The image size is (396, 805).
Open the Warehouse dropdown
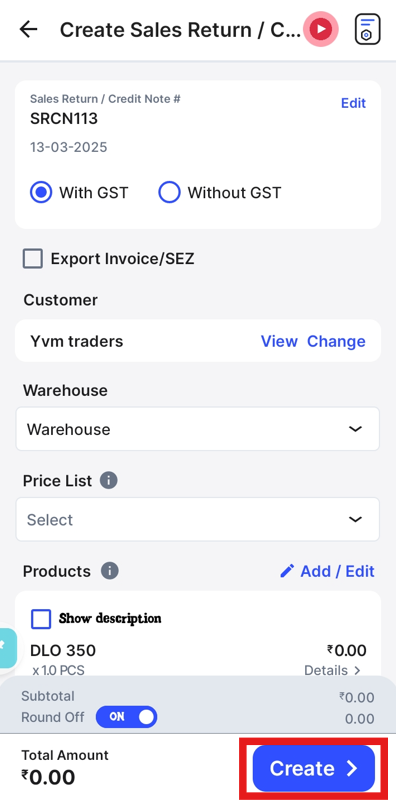click(198, 429)
